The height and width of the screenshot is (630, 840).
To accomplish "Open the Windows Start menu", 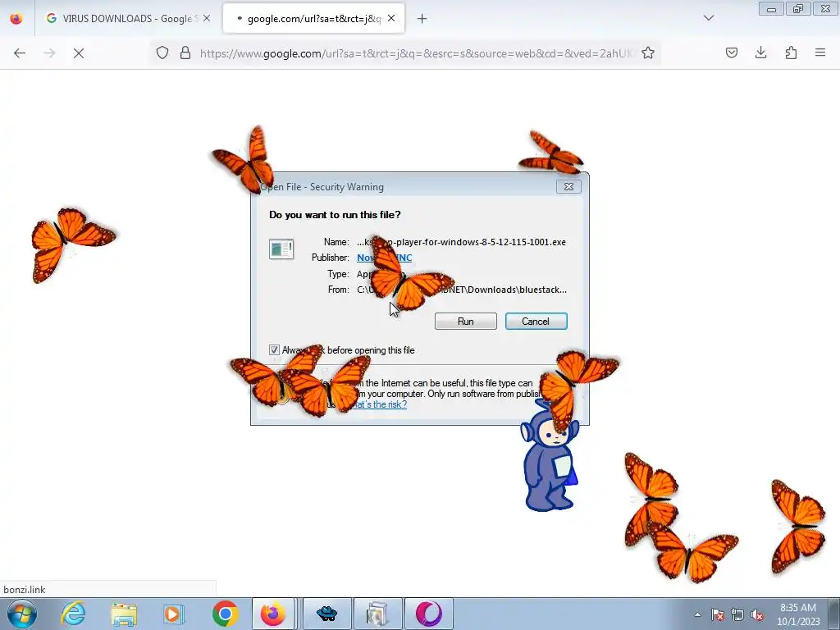I will [22, 614].
